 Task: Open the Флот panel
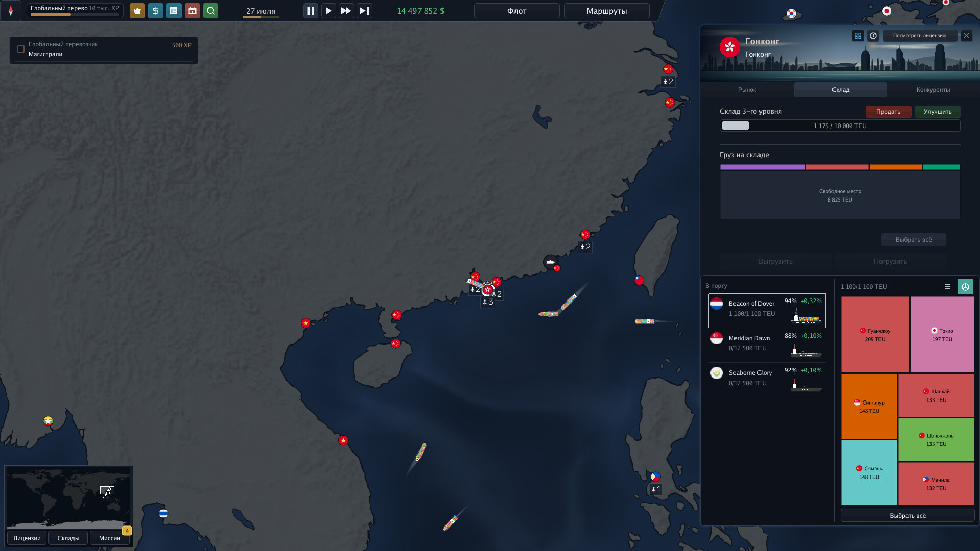click(x=517, y=11)
